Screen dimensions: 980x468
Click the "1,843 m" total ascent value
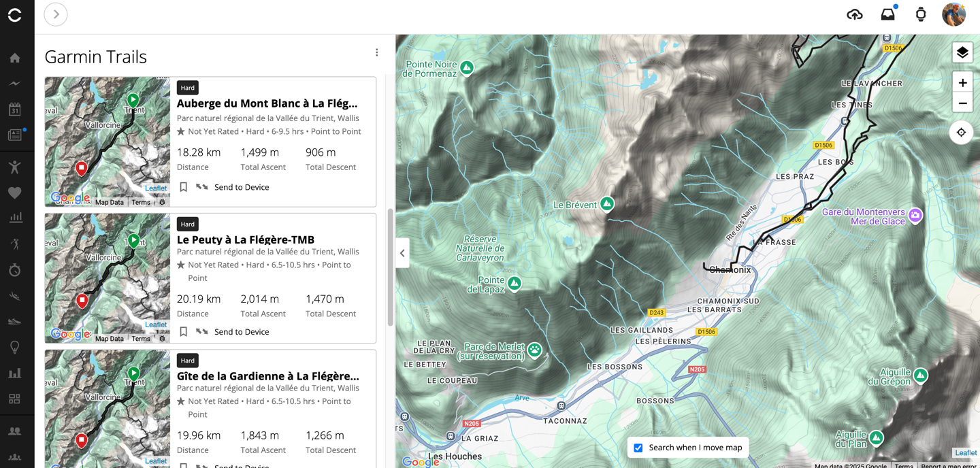tap(260, 435)
